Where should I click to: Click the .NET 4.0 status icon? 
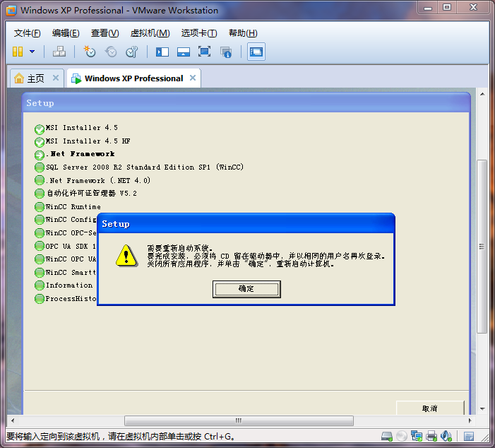point(40,180)
